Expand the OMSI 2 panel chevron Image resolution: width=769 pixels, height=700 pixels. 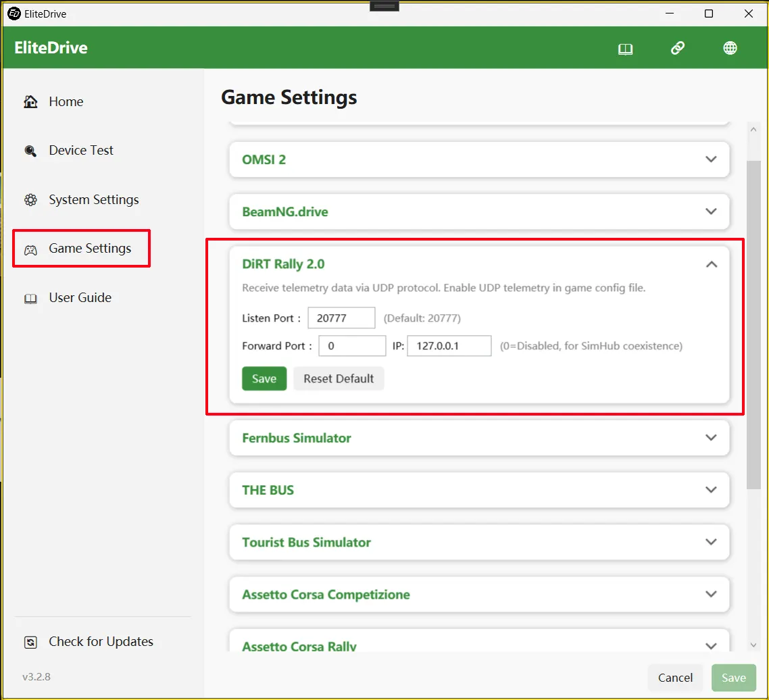point(711,159)
